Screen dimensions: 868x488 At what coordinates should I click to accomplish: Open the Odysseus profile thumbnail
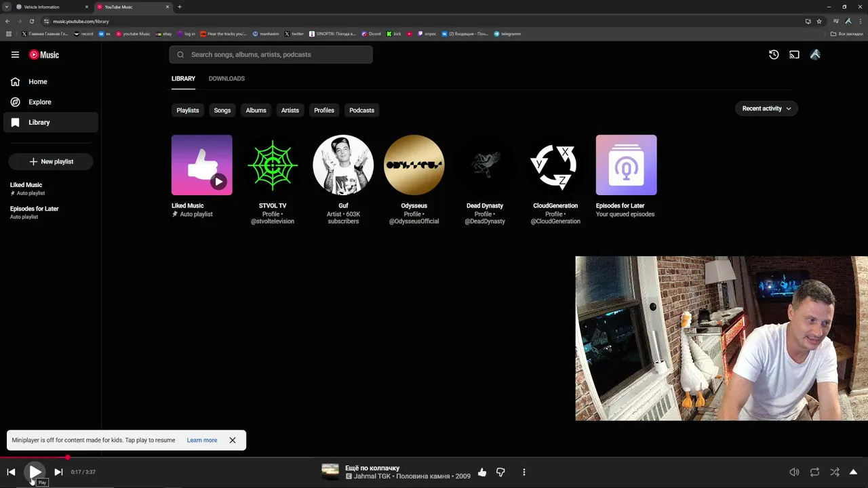tap(414, 165)
